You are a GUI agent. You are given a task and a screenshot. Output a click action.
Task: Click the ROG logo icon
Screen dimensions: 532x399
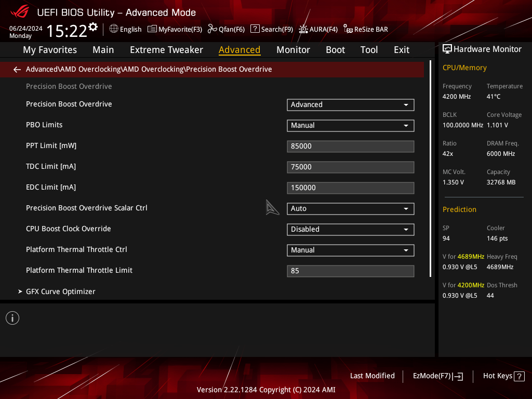tap(20, 12)
